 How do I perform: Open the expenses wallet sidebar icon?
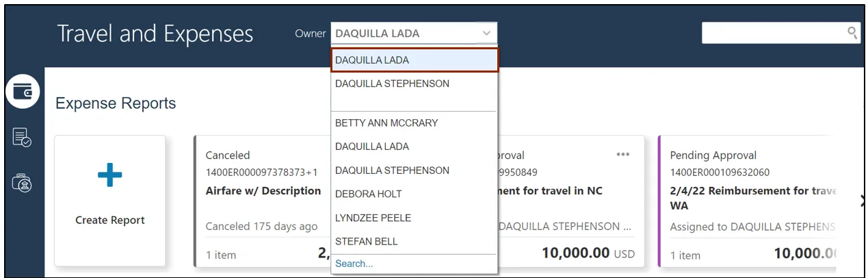pyautogui.click(x=23, y=92)
